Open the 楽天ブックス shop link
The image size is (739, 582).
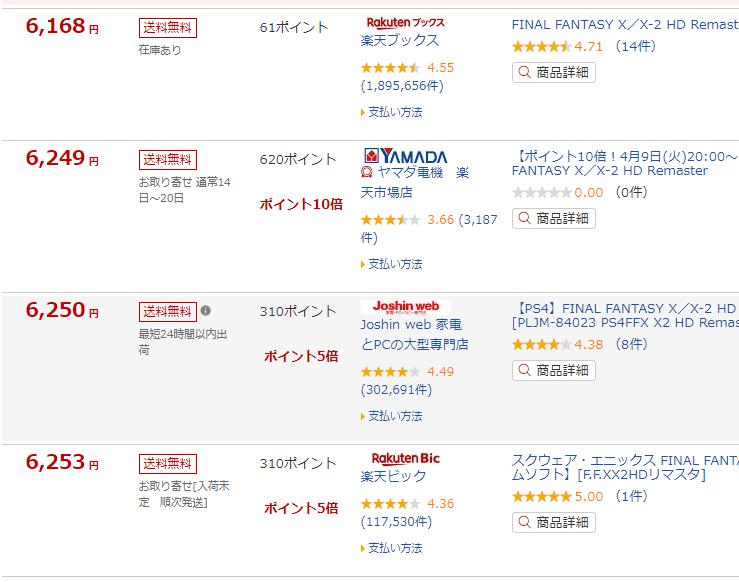(400, 41)
